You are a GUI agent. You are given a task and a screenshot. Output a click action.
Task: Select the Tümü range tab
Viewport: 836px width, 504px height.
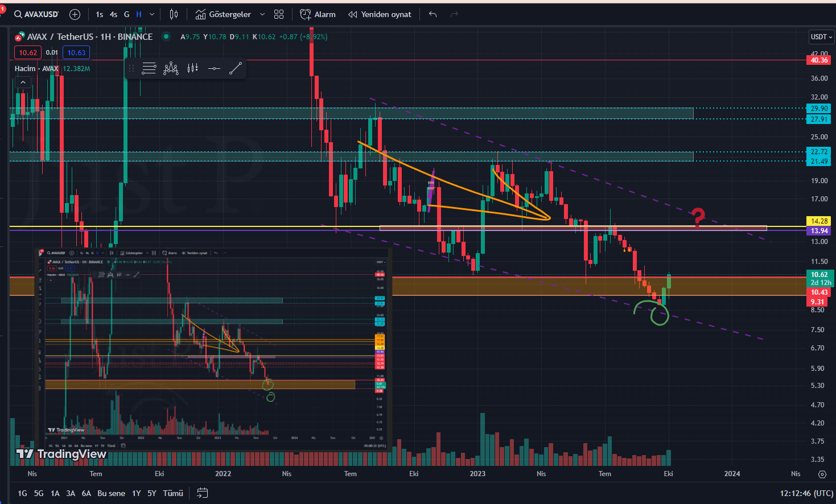click(x=173, y=493)
